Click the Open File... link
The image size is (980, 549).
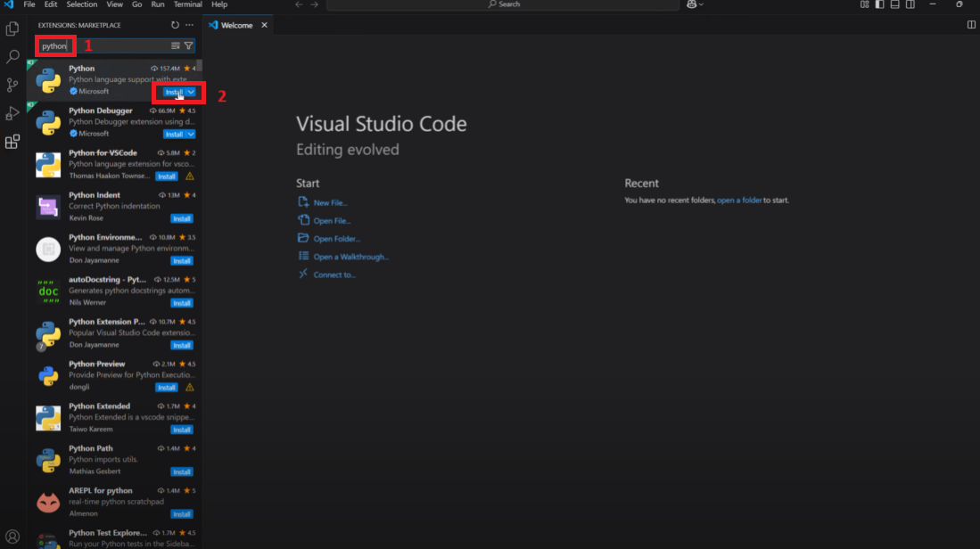[332, 221]
